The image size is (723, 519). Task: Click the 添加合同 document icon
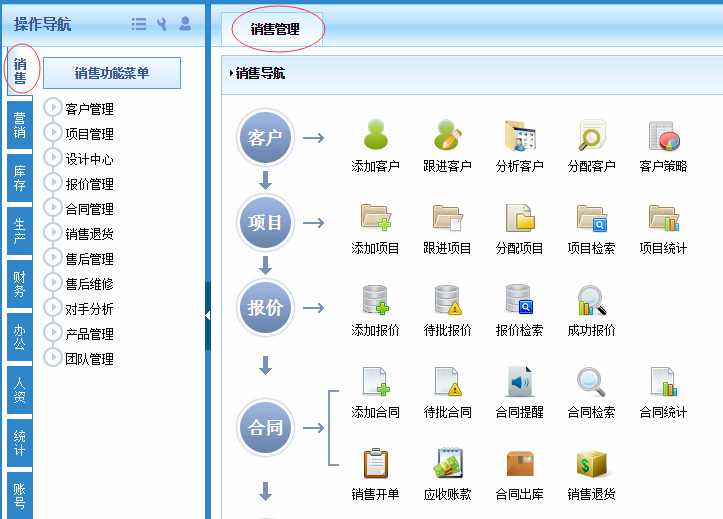pyautogui.click(x=375, y=382)
